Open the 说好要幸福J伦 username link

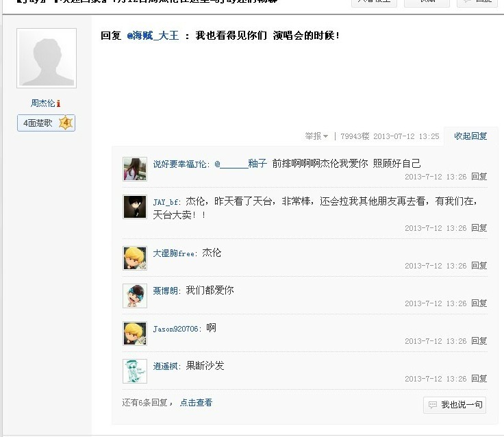click(x=179, y=164)
